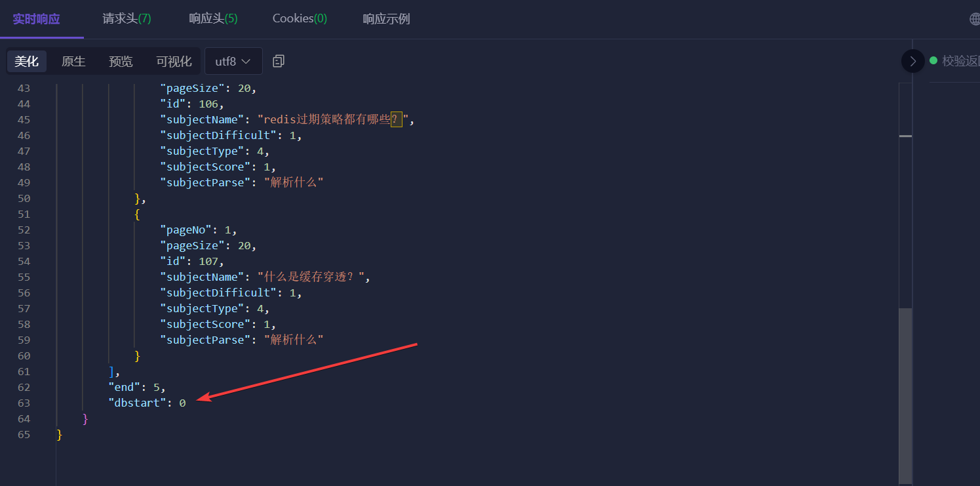Click "subjectType" on line 47
Screen dimensions: 980x486
(x=202, y=151)
